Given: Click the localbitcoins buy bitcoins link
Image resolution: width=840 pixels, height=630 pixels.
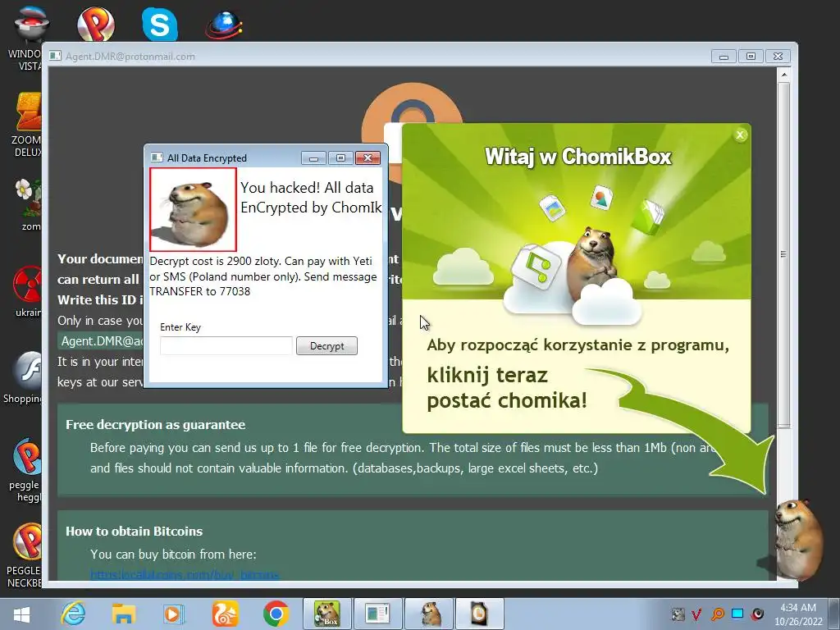Looking at the screenshot, I should (x=185, y=575).
